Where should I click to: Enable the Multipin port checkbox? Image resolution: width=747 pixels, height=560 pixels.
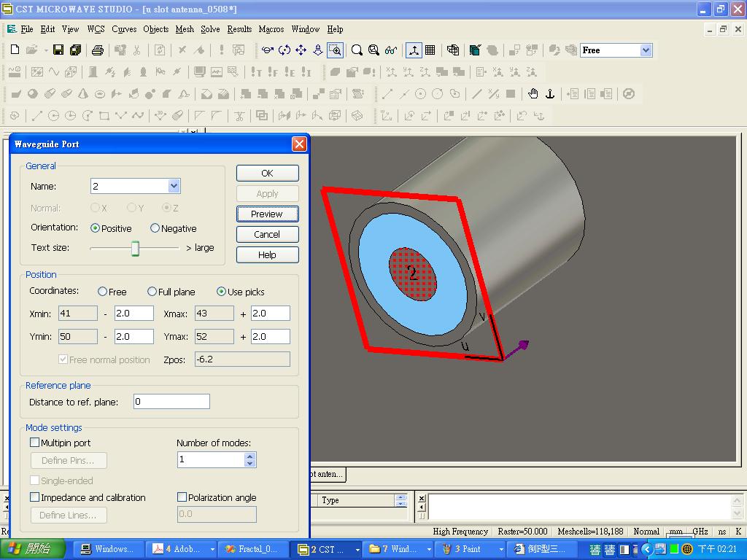point(35,443)
